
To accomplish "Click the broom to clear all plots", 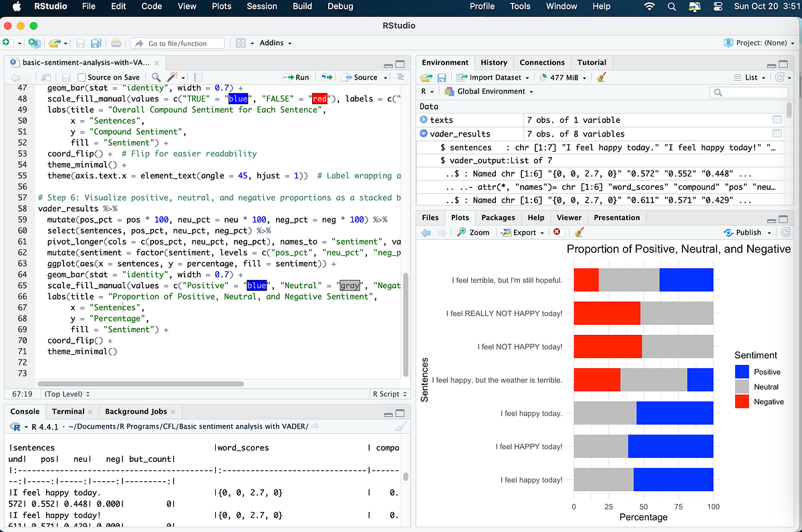I will coord(579,233).
